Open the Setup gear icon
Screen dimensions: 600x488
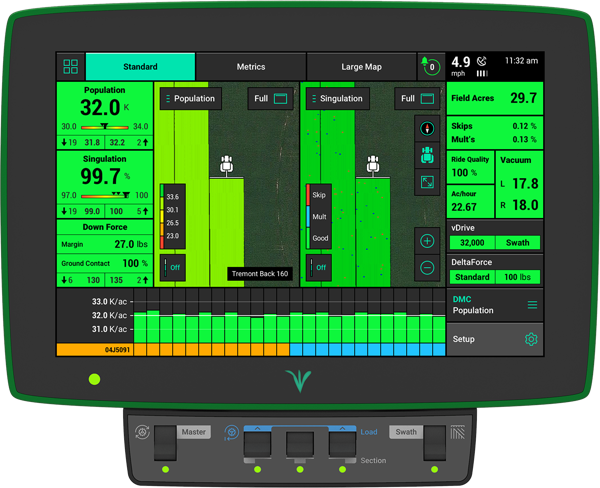[531, 339]
